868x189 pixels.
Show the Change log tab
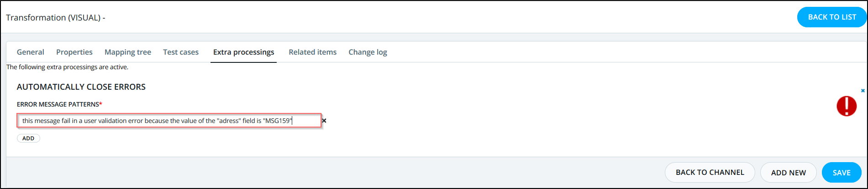pyautogui.click(x=368, y=52)
